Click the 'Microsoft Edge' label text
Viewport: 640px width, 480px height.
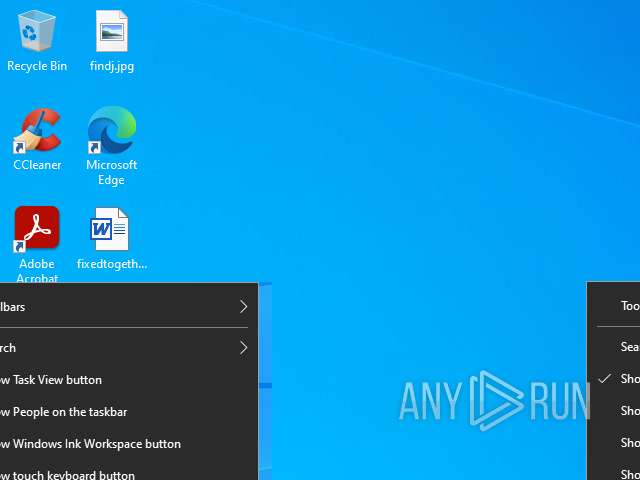tap(111, 172)
